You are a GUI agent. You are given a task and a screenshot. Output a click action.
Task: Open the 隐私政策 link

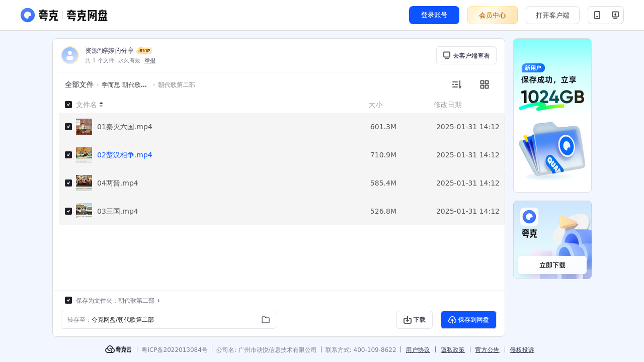click(453, 349)
